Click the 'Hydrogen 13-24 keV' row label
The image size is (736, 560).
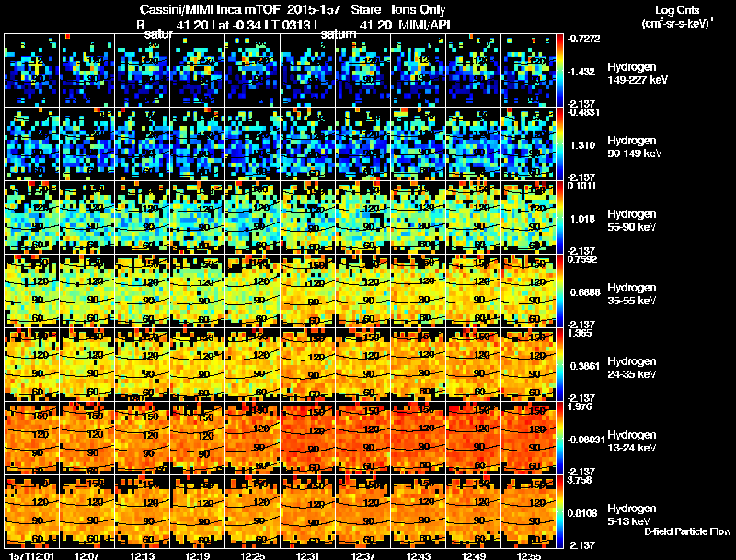(x=632, y=441)
